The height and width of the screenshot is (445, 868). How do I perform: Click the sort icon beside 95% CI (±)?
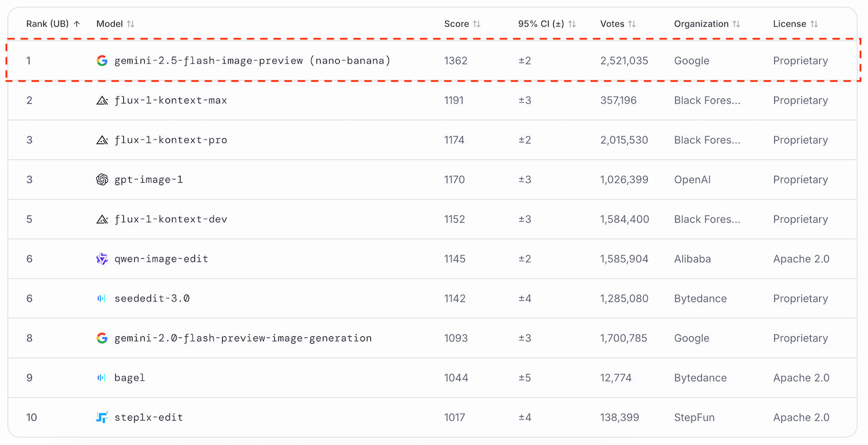point(572,24)
